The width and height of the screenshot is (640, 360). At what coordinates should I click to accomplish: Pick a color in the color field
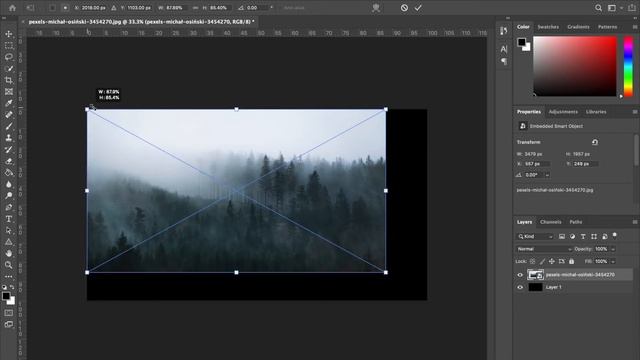[x=575, y=67]
